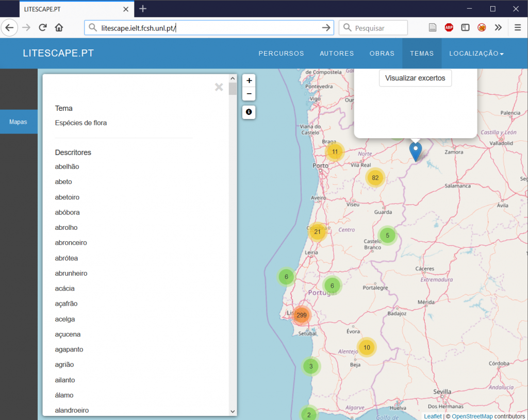The image size is (528, 420).
Task: Open the browser hamburger menu
Action: click(x=518, y=28)
